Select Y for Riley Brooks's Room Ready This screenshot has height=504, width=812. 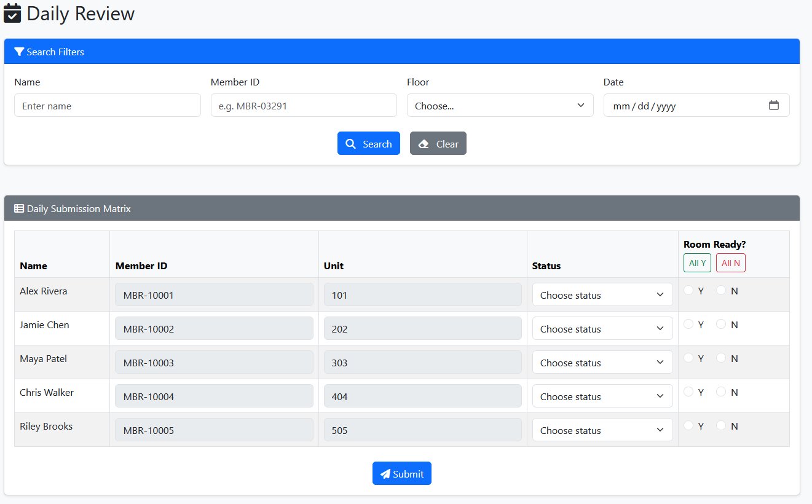pos(688,425)
